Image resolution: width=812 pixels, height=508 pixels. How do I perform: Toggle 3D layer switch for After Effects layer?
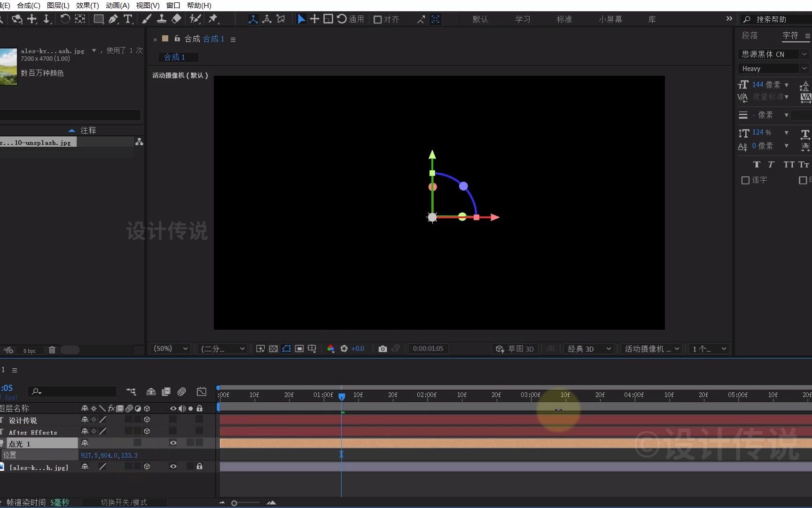147,431
